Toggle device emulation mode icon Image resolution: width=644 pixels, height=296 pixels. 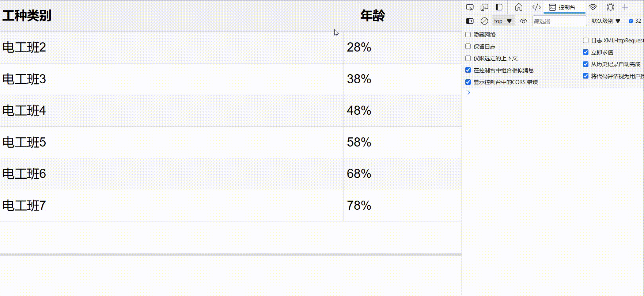click(484, 7)
